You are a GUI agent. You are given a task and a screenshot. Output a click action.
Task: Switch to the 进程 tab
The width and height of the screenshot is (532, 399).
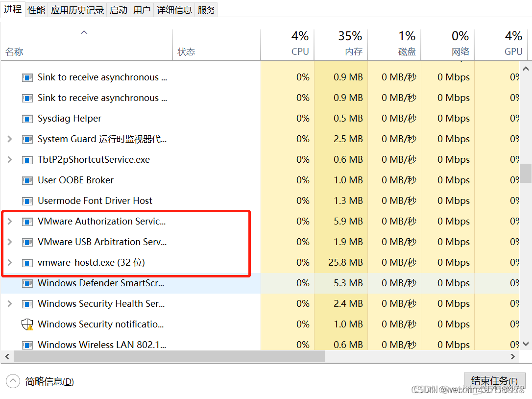coord(13,9)
